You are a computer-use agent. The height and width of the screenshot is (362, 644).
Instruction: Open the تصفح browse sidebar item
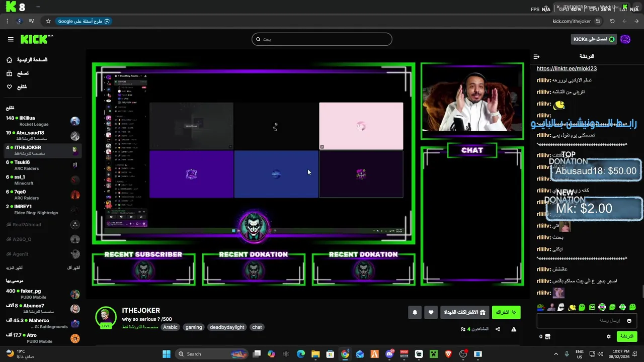pyautogui.click(x=17, y=73)
